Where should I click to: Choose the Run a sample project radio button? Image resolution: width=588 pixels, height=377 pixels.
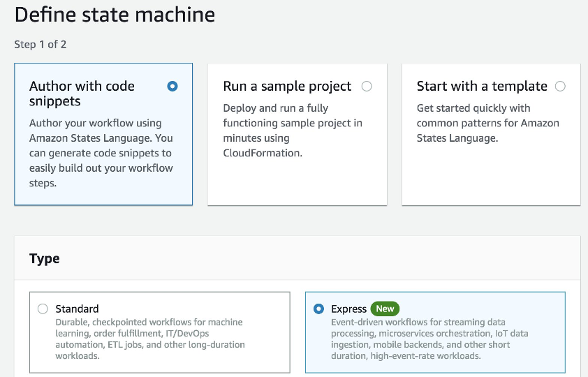pos(367,87)
